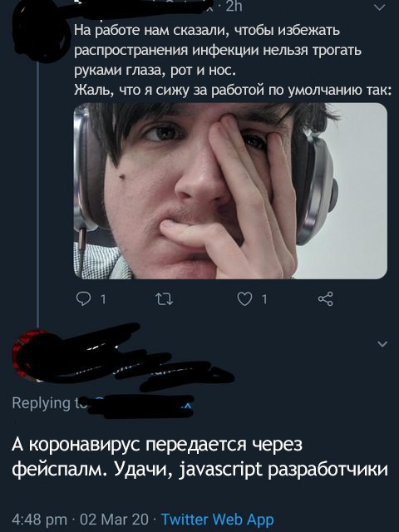The image size is (399, 532).
Task: Retweet the post with the photo
Action: click(x=165, y=299)
